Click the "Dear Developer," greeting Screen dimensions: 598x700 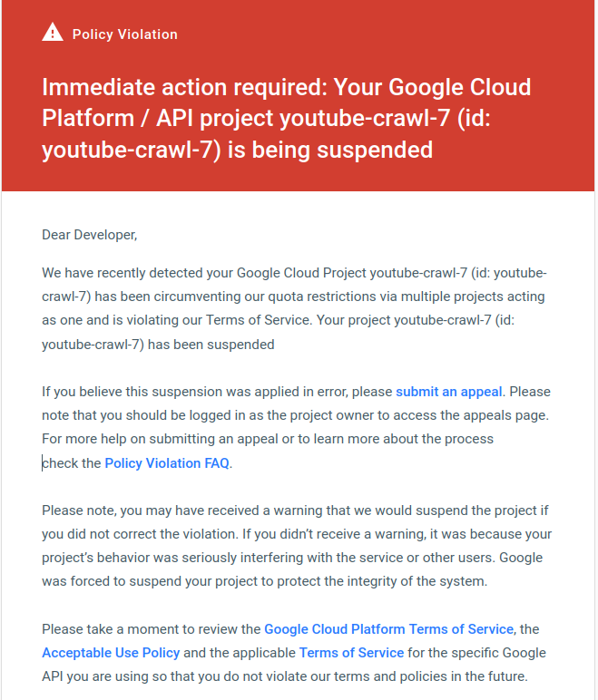[x=90, y=235]
